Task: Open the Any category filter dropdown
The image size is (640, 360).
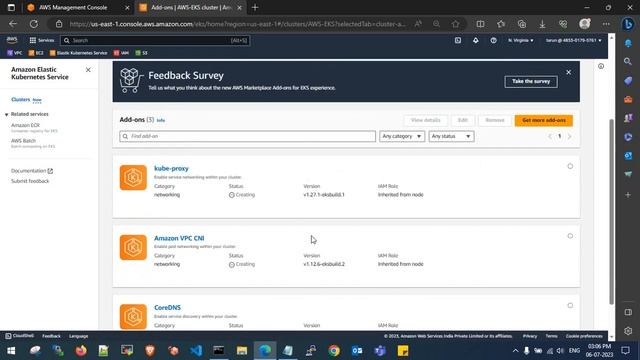Action: click(x=402, y=136)
